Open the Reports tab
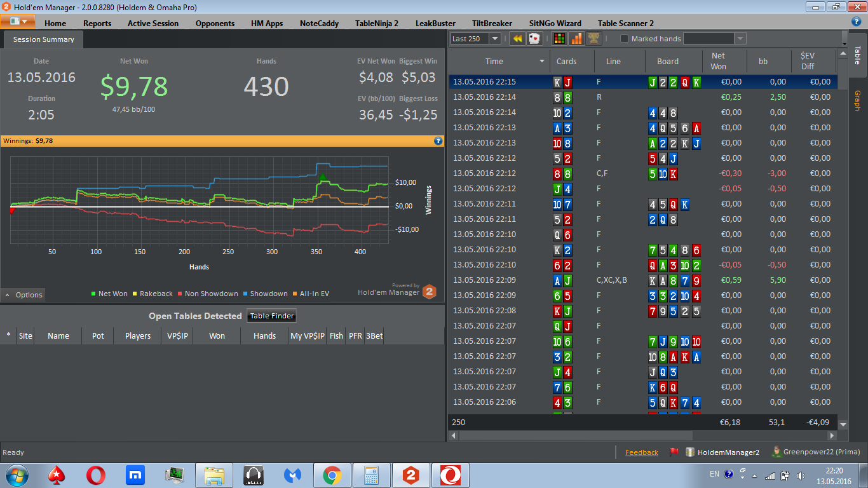The image size is (868, 488). click(97, 24)
